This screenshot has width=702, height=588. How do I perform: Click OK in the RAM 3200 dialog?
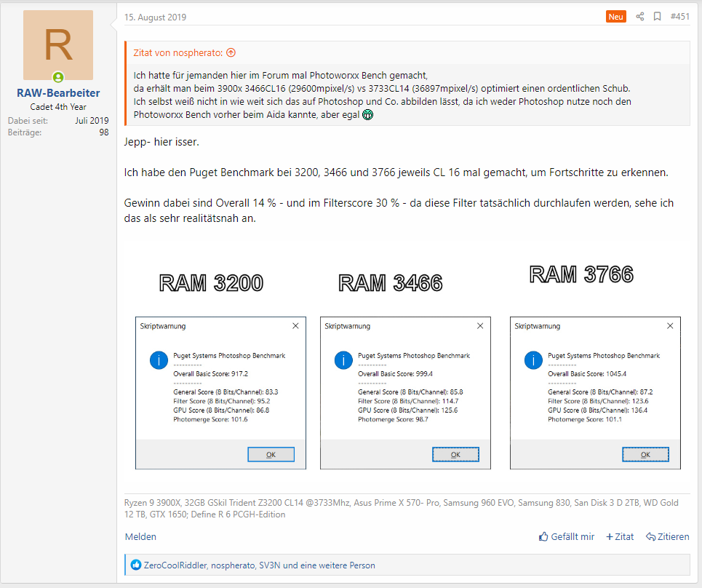(x=271, y=455)
